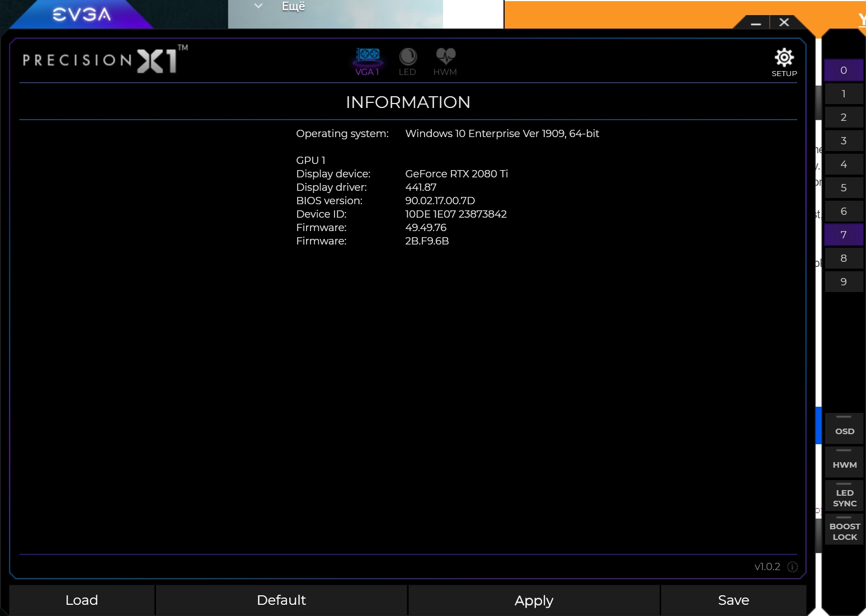The image size is (866, 616).
Task: Click the Load button
Action: 82,600
